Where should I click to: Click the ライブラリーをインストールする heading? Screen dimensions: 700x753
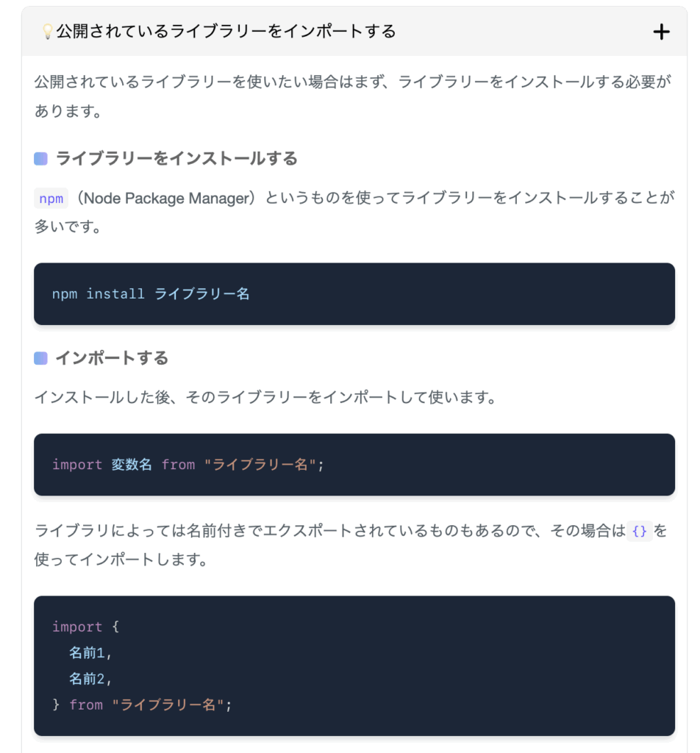coord(176,159)
